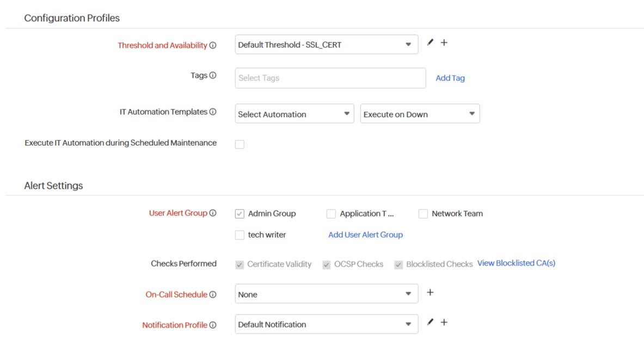Click the Add Tag link

click(450, 78)
